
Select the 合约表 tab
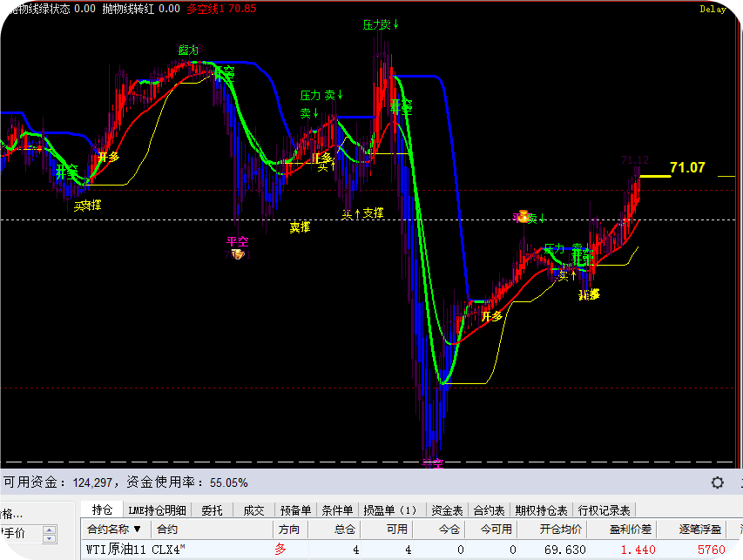489,510
